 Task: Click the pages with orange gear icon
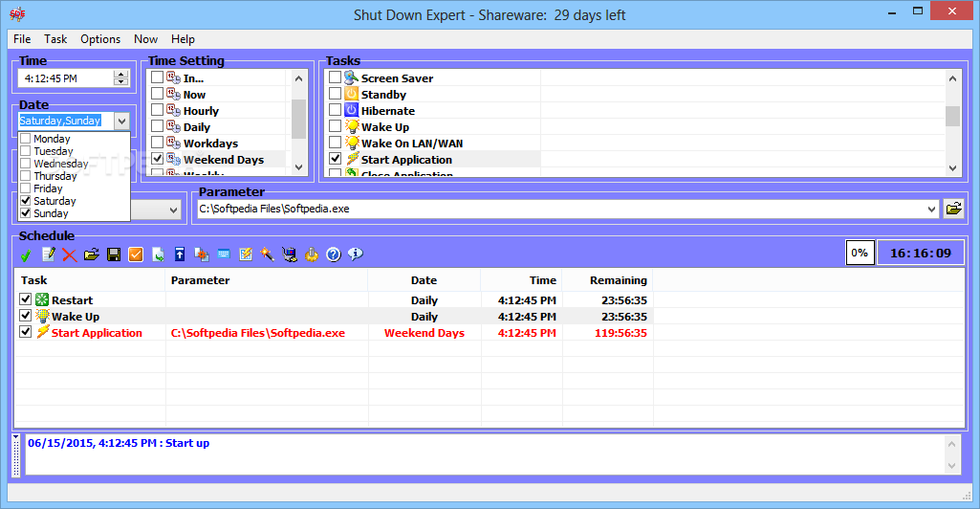click(x=201, y=254)
